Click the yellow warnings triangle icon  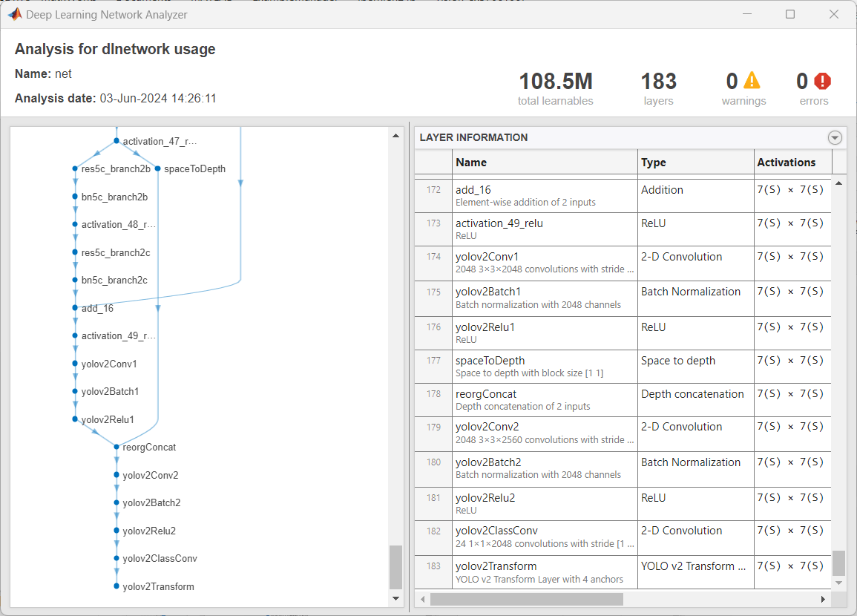[752, 81]
